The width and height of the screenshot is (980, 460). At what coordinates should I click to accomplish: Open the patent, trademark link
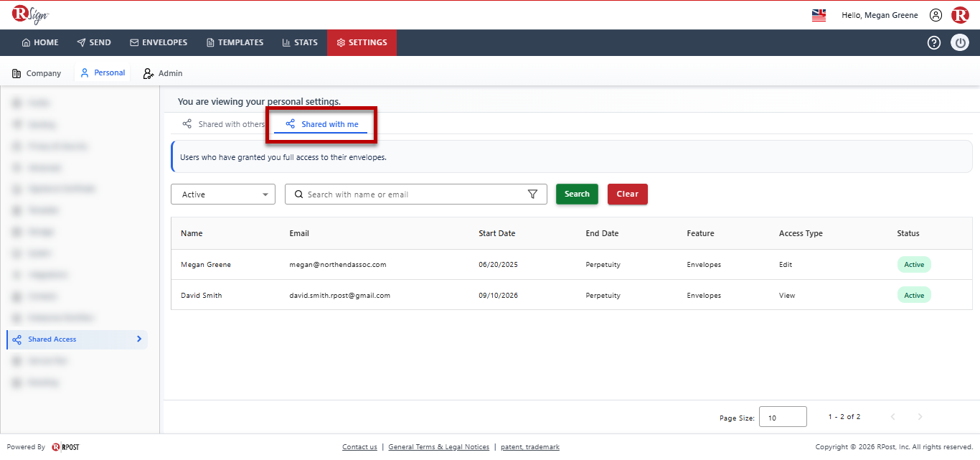pos(530,447)
